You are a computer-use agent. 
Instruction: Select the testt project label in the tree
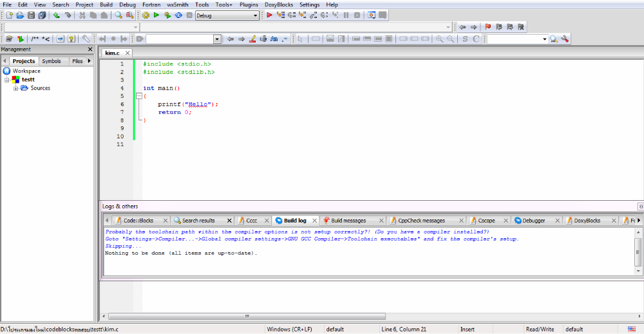click(28, 80)
